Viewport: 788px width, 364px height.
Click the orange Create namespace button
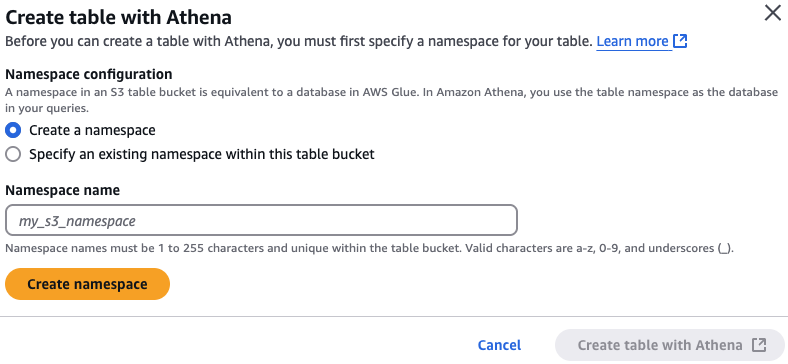87,284
